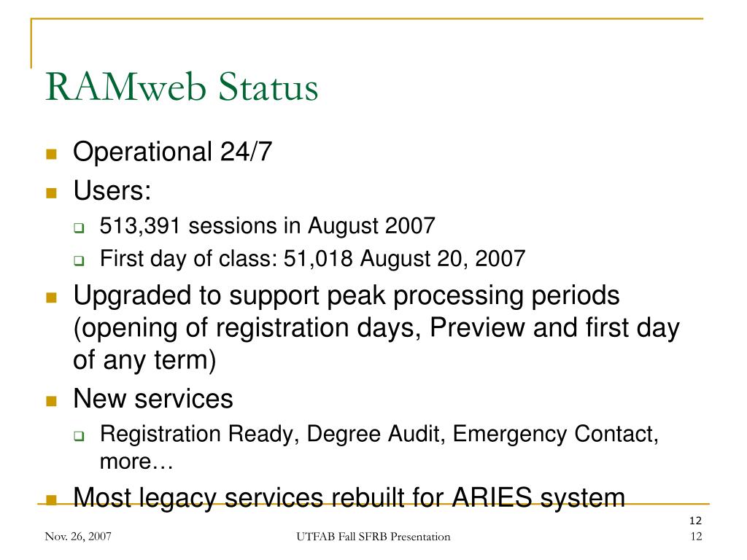Click the gold bullet beside New services
747x560 pixels.
52,401
